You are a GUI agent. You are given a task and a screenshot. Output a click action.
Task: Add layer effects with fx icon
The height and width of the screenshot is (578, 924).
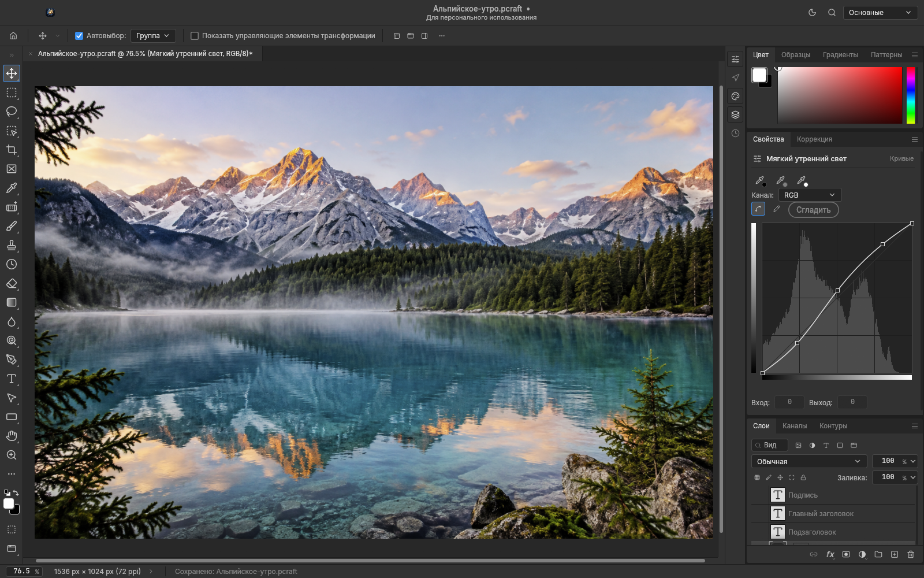830,554
